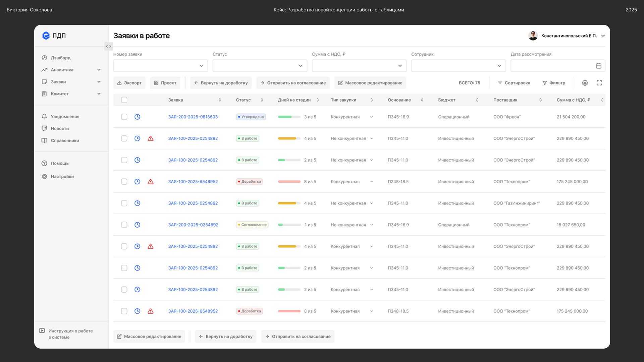Click the sidebar collapse arrows icon
This screenshot has height=362, width=644.
(x=108, y=46)
